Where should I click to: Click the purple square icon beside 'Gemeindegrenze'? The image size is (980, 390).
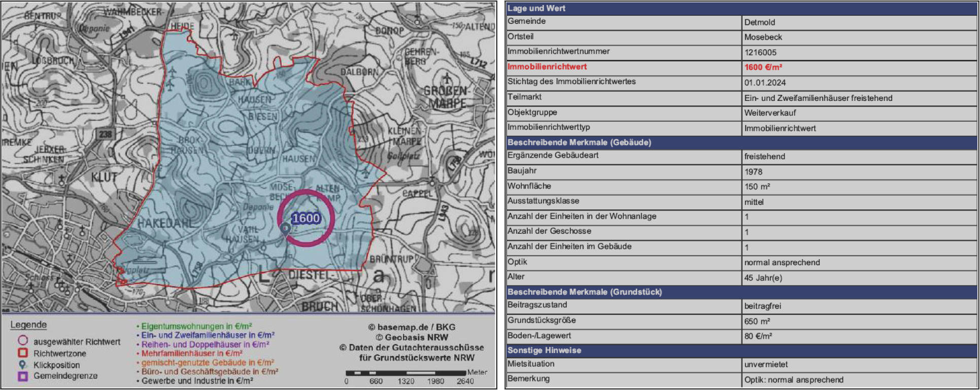(x=23, y=376)
